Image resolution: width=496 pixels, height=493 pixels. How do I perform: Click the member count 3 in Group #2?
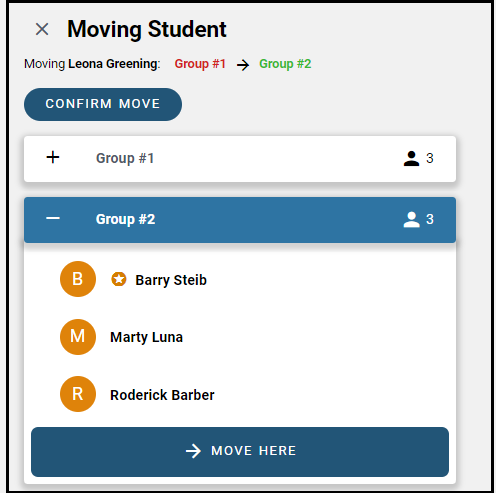[430, 219]
